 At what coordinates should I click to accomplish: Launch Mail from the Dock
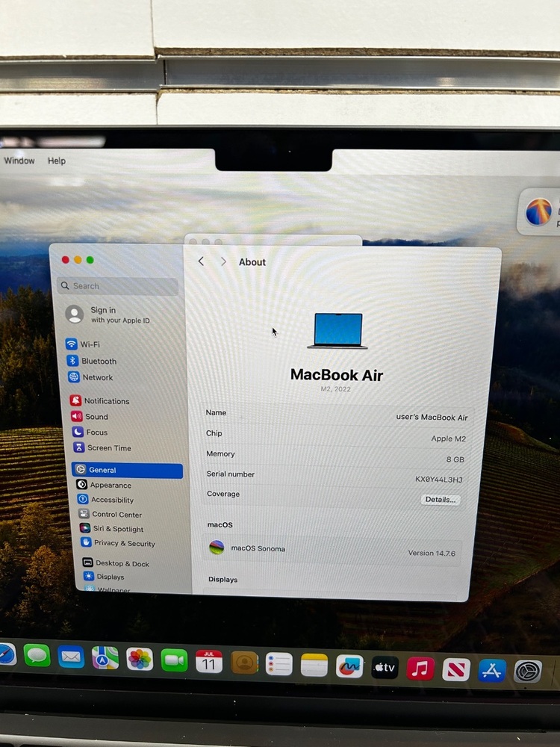point(71,657)
